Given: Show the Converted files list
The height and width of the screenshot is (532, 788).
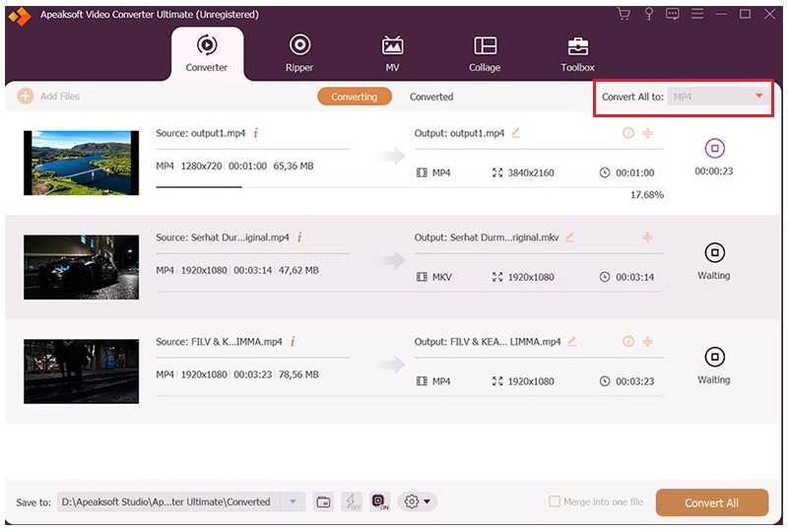Looking at the screenshot, I should click(x=431, y=97).
